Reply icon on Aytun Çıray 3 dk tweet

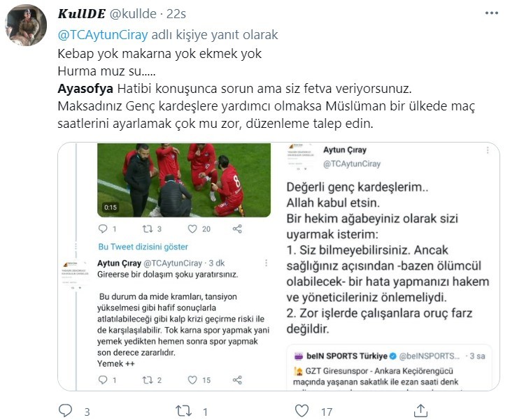point(103,380)
